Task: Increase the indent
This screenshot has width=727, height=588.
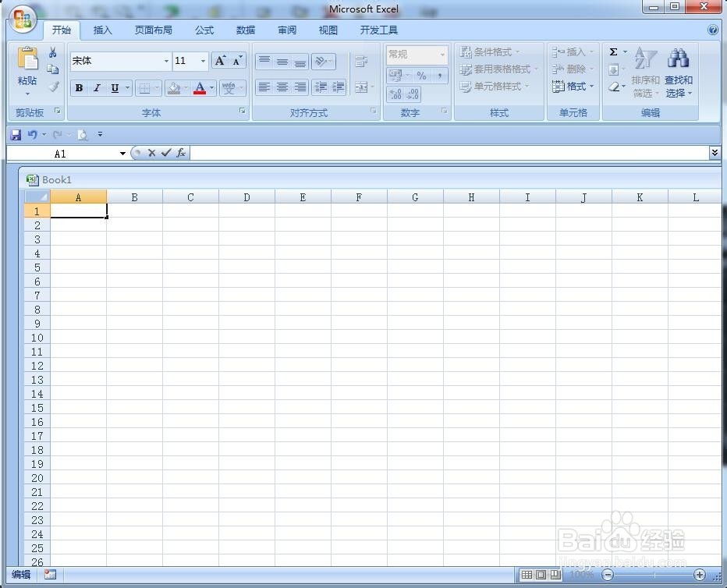Action: [338, 87]
